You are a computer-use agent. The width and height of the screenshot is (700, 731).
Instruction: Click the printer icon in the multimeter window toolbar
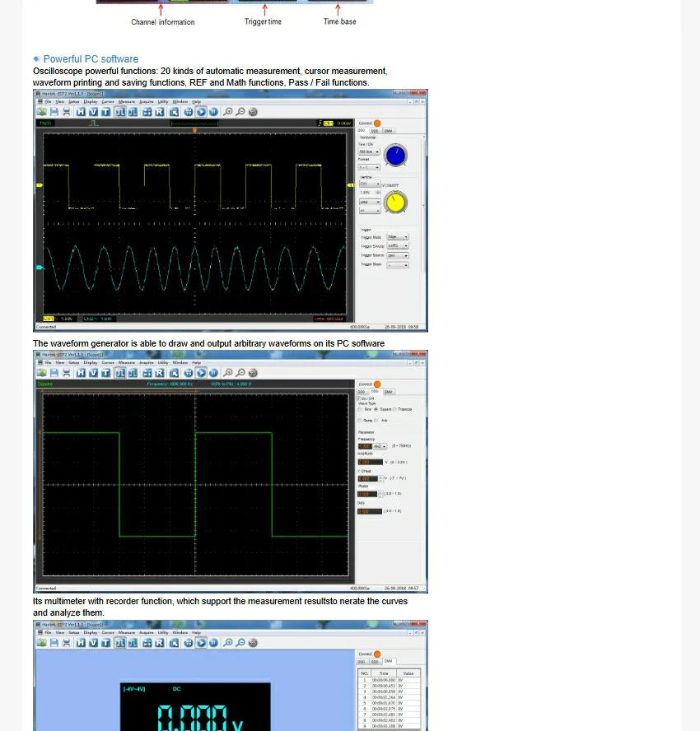[x=67, y=643]
